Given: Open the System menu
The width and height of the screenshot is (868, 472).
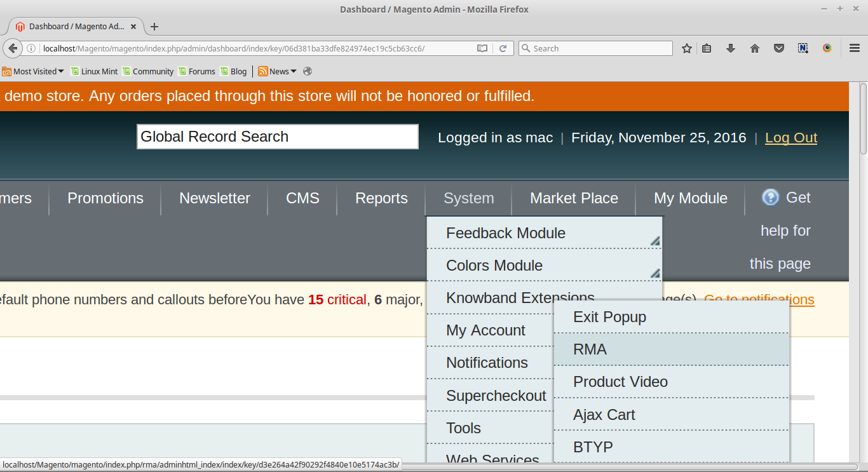Looking at the screenshot, I should click(469, 198).
